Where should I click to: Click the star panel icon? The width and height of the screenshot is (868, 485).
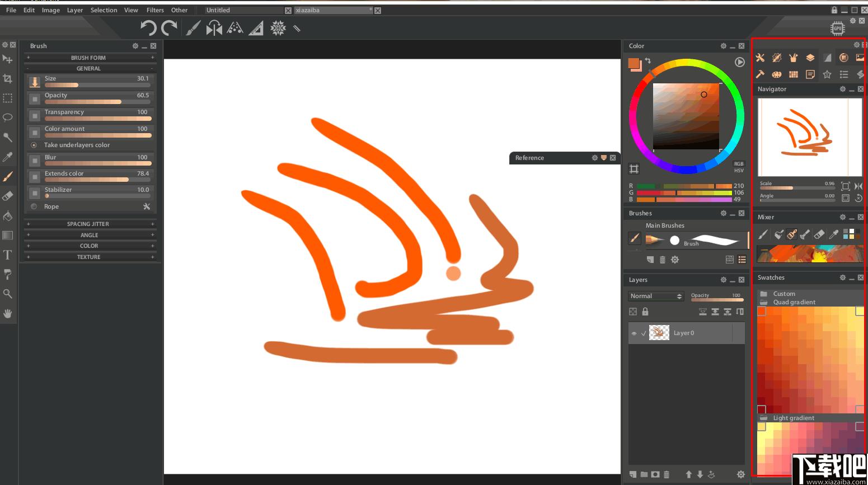coord(827,74)
